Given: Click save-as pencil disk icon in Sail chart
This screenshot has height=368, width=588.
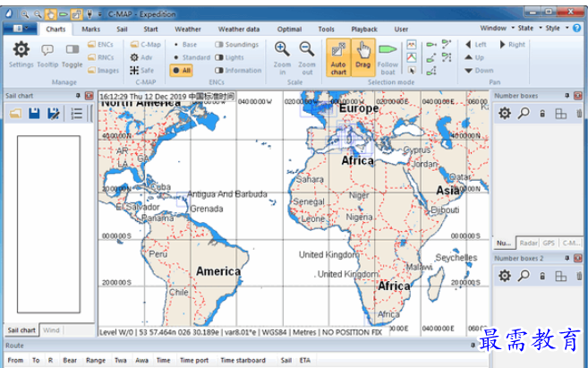Looking at the screenshot, I should pyautogui.click(x=53, y=114).
